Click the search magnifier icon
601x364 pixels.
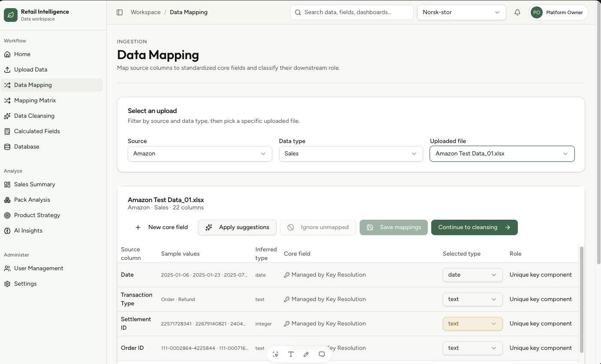tap(298, 12)
